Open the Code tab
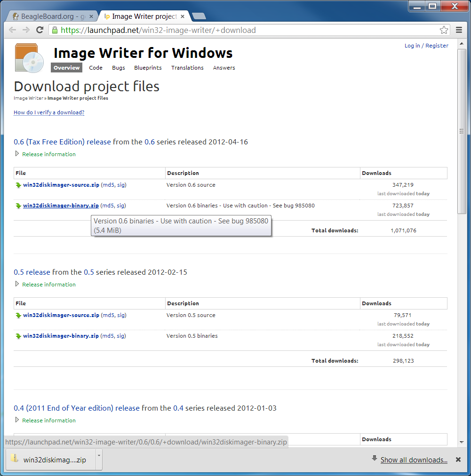The height and width of the screenshot is (476, 471). [x=96, y=68]
